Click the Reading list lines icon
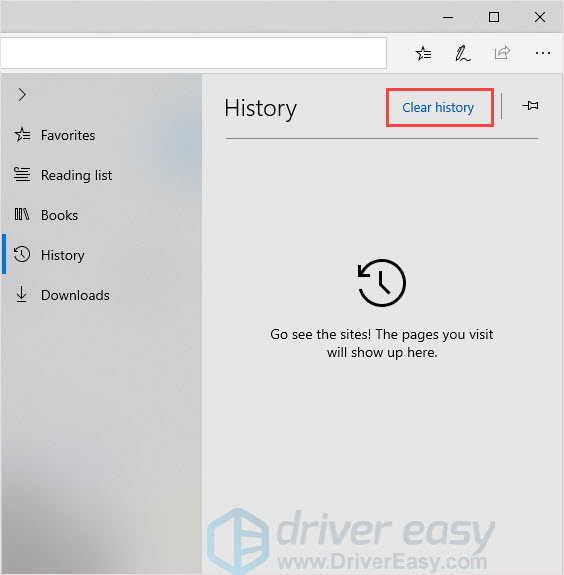 [x=22, y=175]
